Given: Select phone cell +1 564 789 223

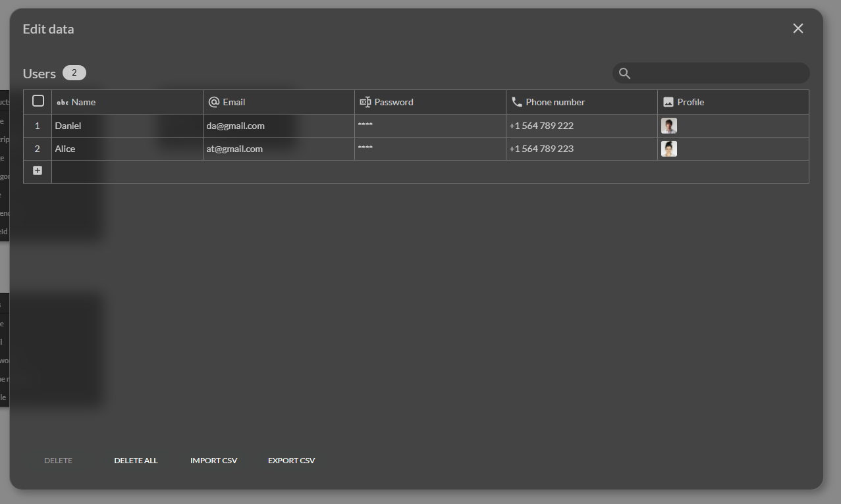Looking at the screenshot, I should [x=582, y=149].
